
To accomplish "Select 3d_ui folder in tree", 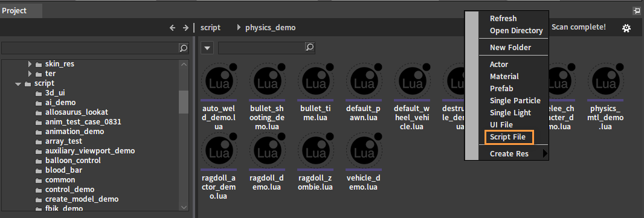I will (56, 93).
